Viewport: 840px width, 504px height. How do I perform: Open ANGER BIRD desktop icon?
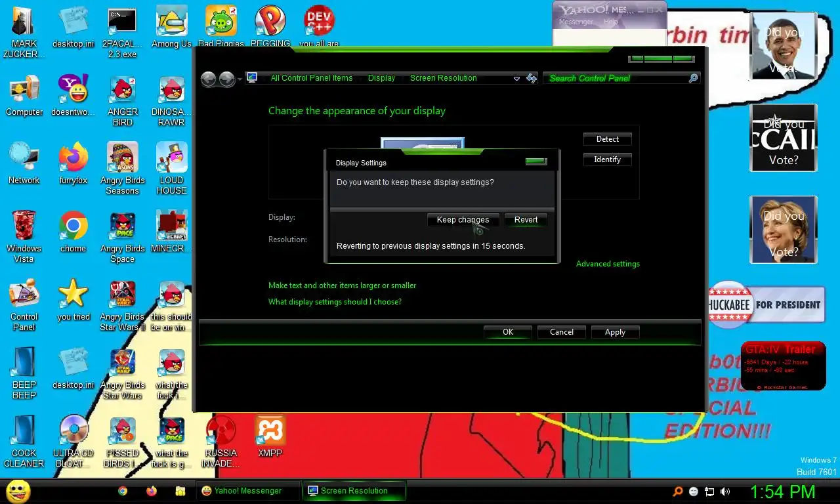(x=122, y=100)
